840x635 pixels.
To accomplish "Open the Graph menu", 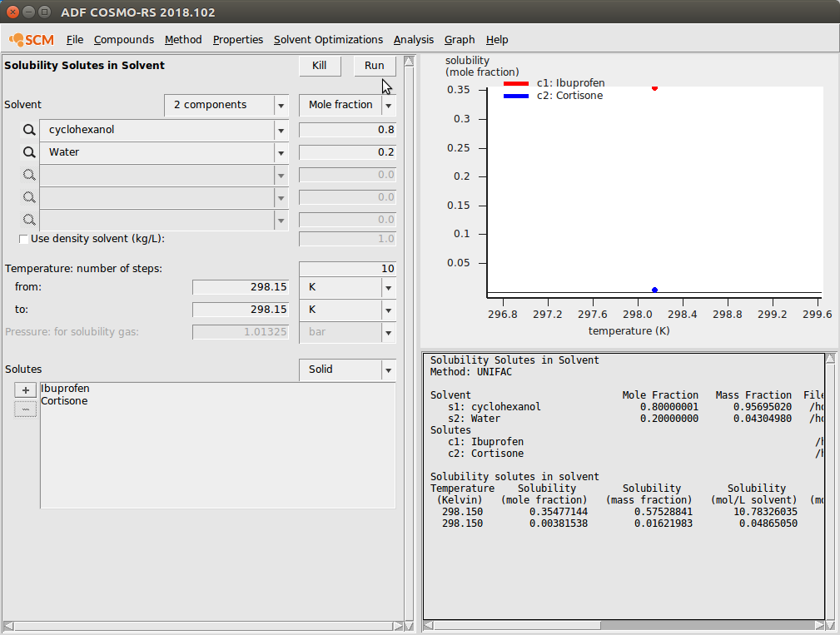I will (x=460, y=40).
